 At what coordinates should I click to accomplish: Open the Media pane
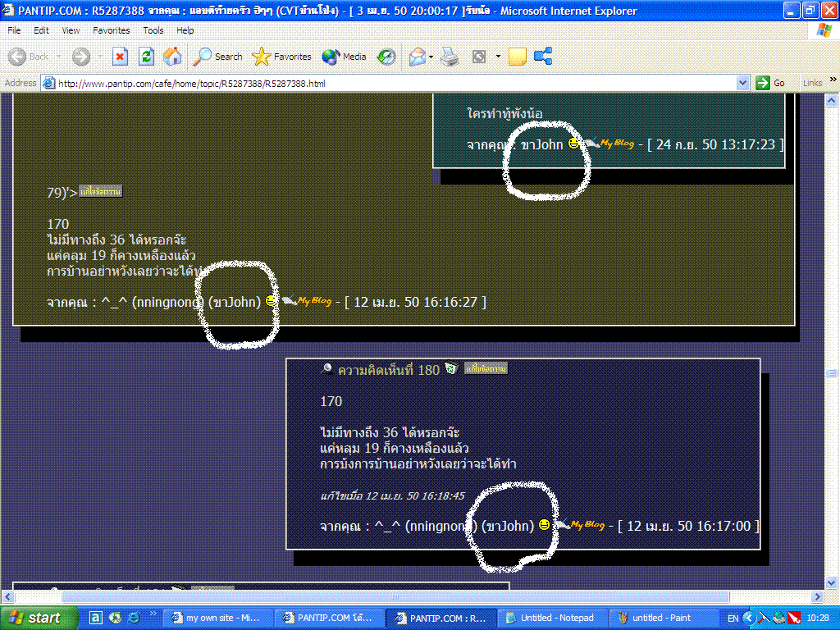point(344,57)
